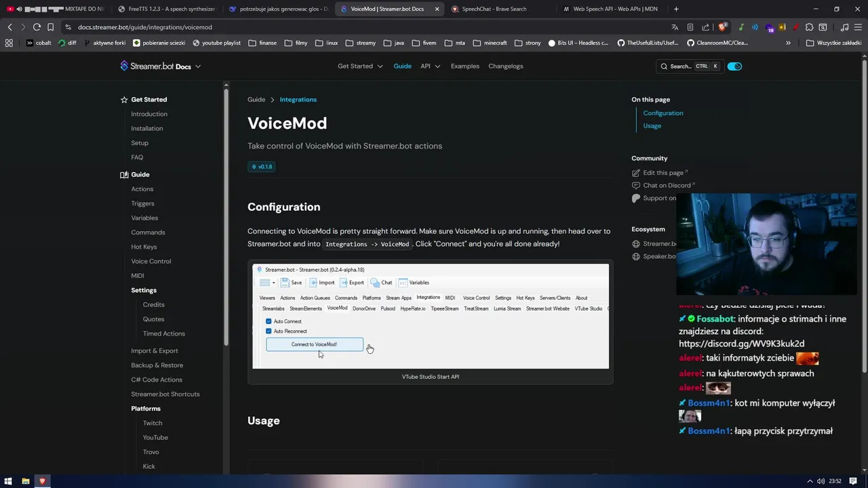This screenshot has height=488, width=868.
Task: Click the address bar URL
Action: (145, 27)
